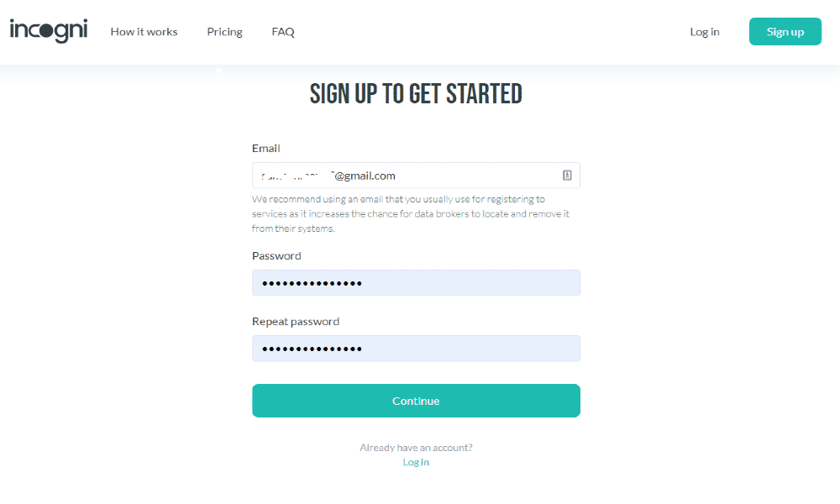Submit the form with Continue button

(416, 401)
